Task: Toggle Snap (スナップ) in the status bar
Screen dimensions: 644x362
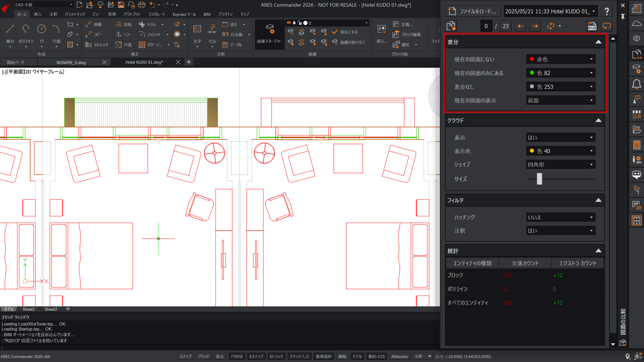Action: tap(185, 356)
